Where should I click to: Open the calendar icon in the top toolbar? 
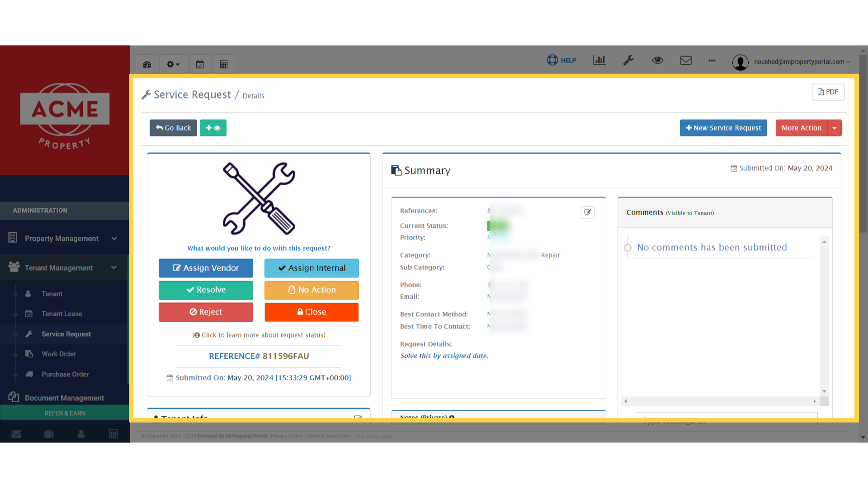tap(200, 64)
